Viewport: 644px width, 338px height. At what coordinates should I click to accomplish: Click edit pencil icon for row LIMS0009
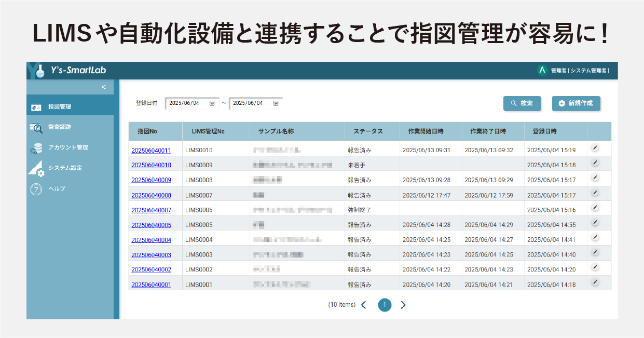(x=595, y=163)
